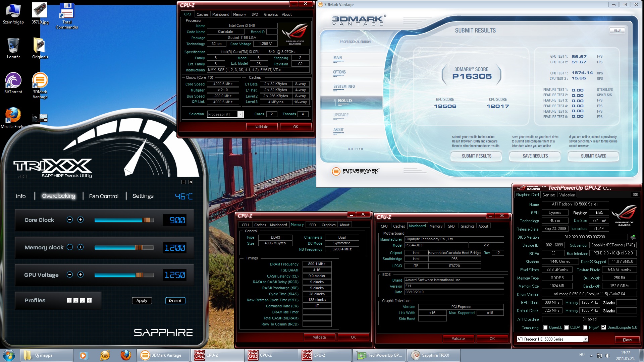The image size is (644, 362).
Task: Expand the Processor #1 selection dropdown
Action: coord(240,114)
